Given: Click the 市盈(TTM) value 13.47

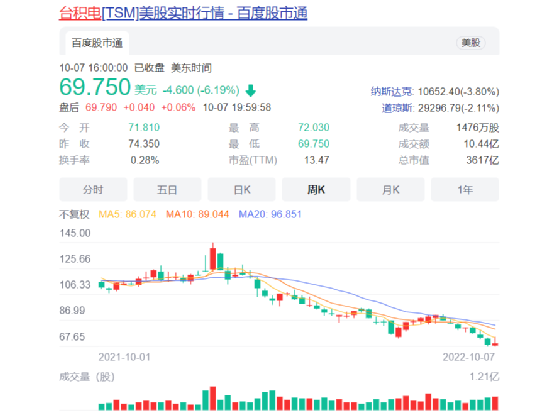Looking at the screenshot, I should pos(316,160).
